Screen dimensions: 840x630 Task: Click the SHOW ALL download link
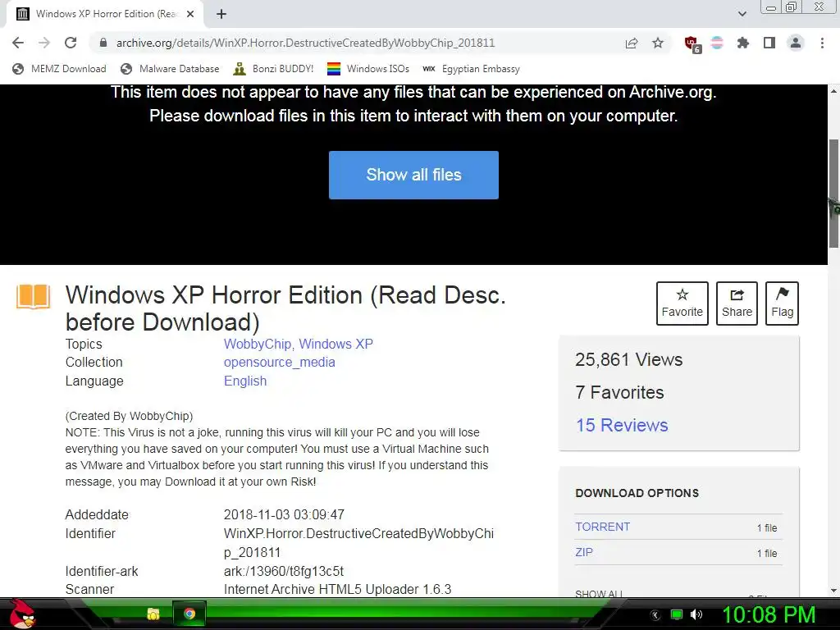click(599, 594)
